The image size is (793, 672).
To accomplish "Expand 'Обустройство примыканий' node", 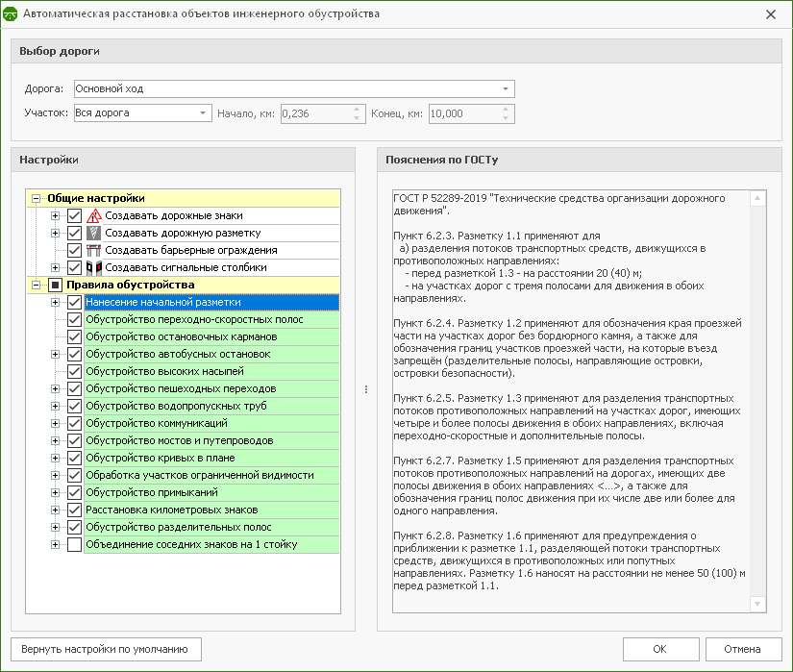I will 55,492.
